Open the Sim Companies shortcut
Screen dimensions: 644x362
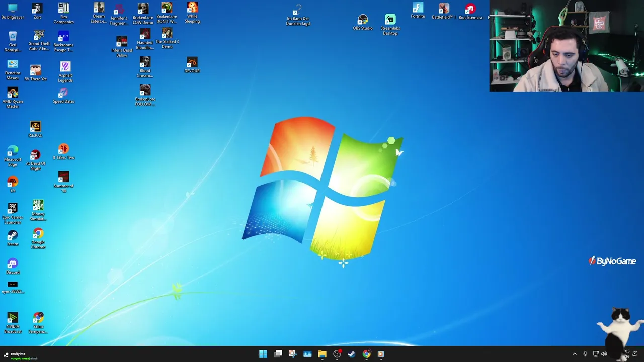[63, 13]
